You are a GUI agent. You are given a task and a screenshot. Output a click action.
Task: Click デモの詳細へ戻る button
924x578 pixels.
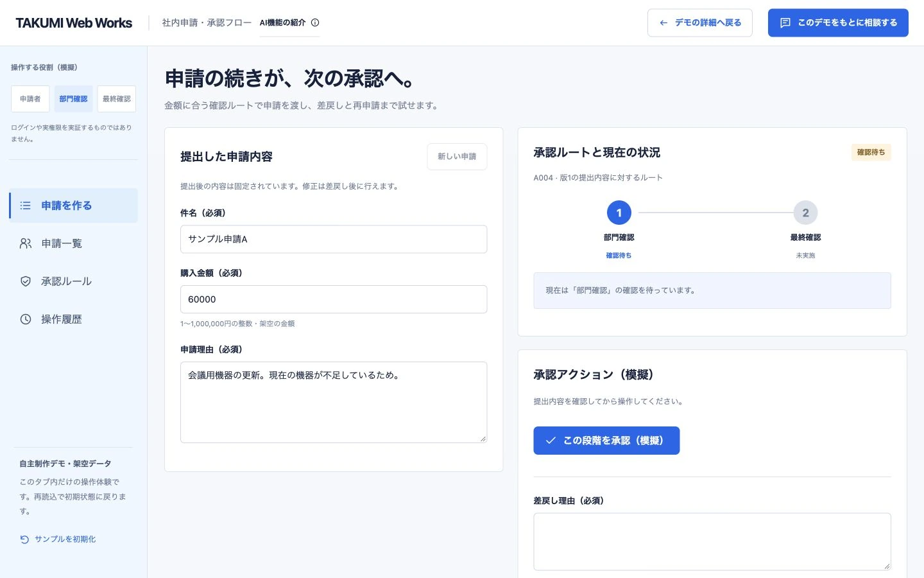click(700, 22)
